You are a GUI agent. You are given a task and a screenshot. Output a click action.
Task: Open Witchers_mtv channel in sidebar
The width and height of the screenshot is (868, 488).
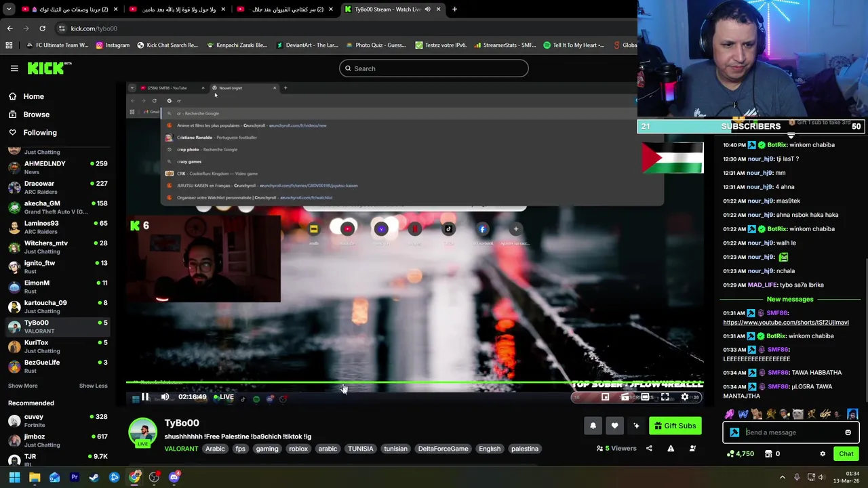pos(58,247)
